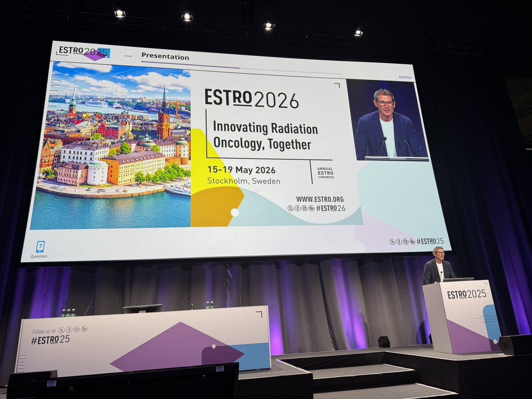The height and width of the screenshot is (399, 532).
Task: Click the Stockholm cityscape photo
Action: [x=111, y=146]
